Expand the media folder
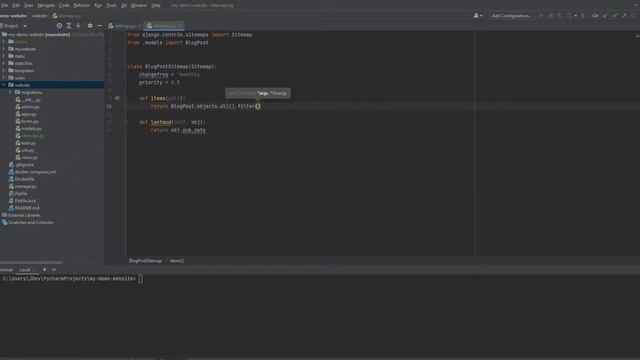 pyautogui.click(x=4, y=42)
